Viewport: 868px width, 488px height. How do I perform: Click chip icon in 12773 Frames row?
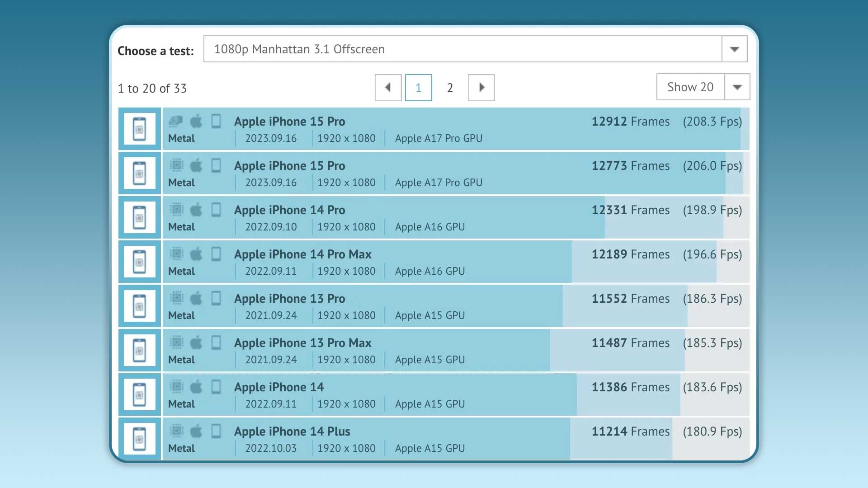[176, 165]
